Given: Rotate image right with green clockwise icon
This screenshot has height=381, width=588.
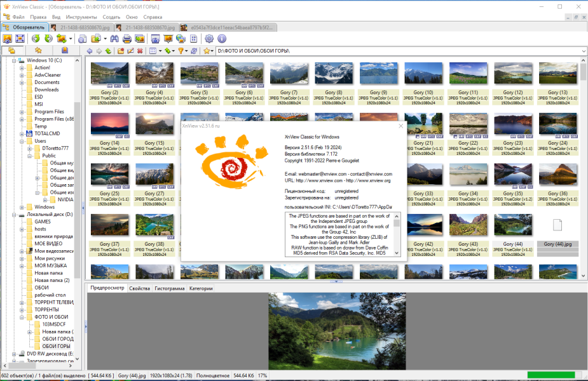Looking at the screenshot, I should [48, 39].
